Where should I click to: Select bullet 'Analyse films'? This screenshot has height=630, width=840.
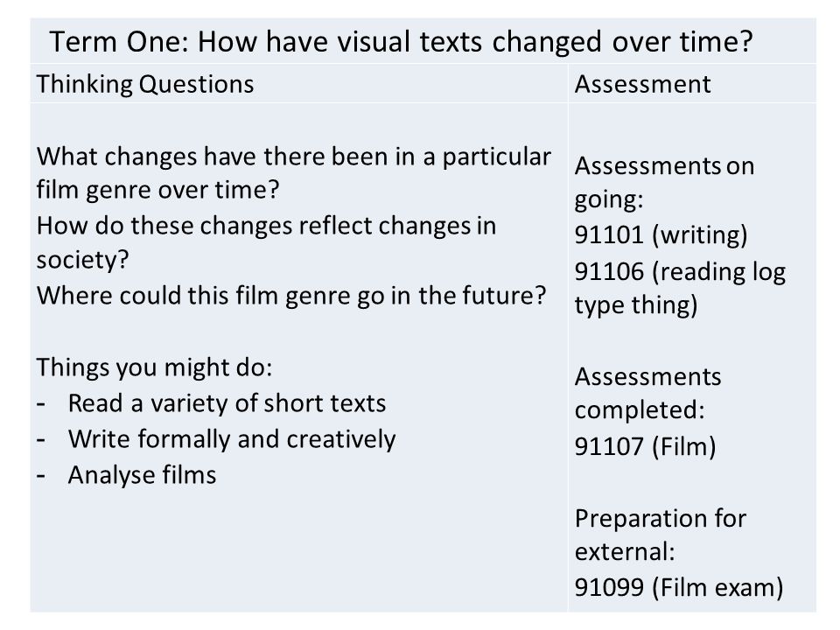(142, 475)
